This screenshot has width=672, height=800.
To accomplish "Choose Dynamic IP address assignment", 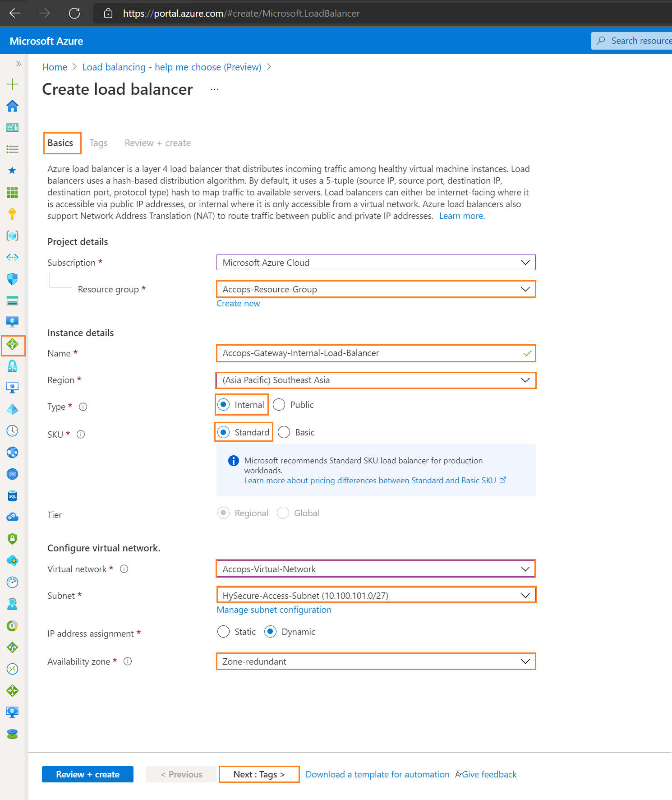I will (x=270, y=632).
